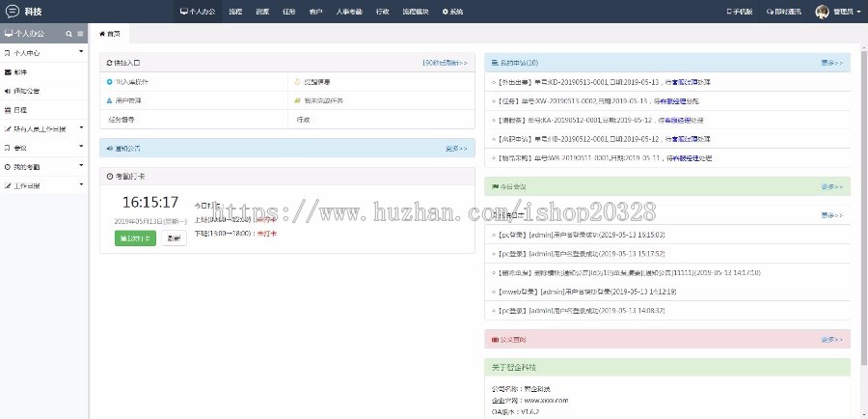This screenshot has height=419, width=868.
Task: Open the application with number WB-20190511-0001
Action: [667, 158]
